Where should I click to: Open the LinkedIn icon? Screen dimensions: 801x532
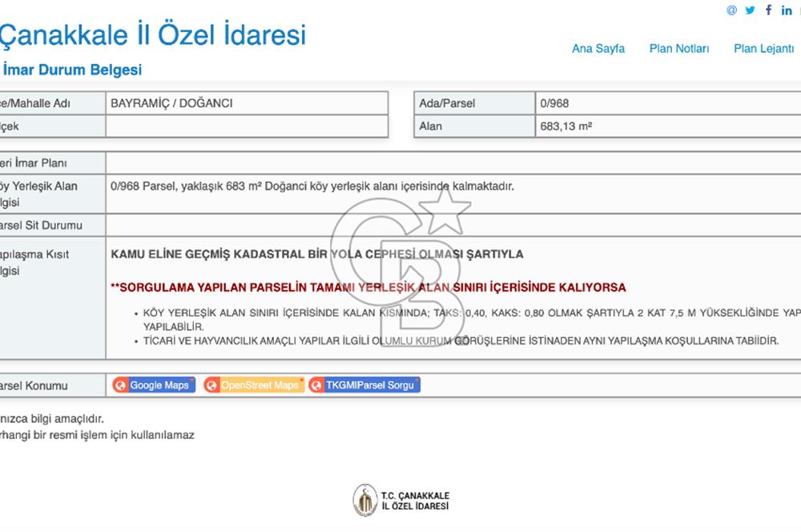(787, 10)
